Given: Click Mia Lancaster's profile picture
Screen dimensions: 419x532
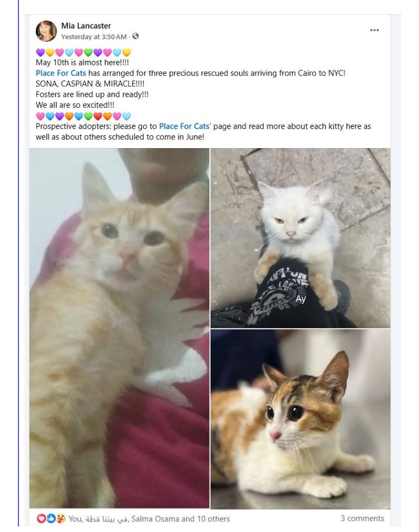Looking at the screenshot, I should [46, 31].
